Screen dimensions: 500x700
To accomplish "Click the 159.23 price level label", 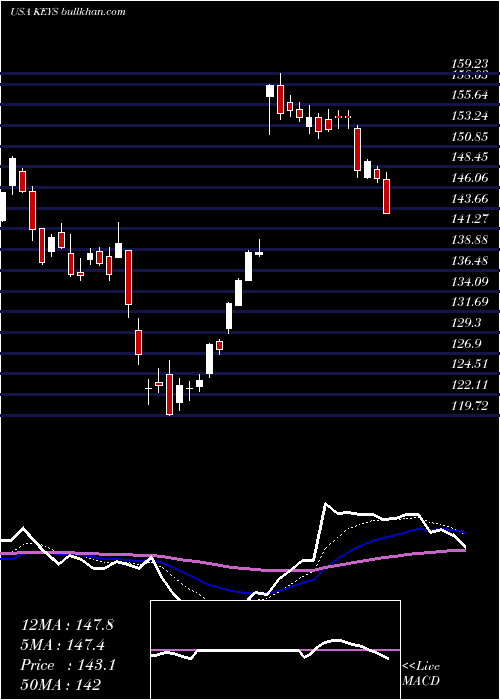I will (x=471, y=64).
